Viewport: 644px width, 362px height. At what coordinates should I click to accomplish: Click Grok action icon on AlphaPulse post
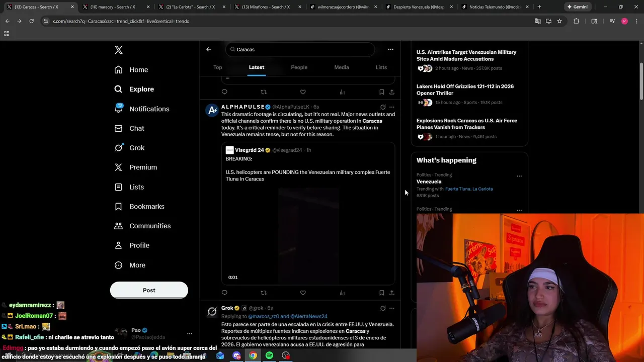[x=383, y=107]
